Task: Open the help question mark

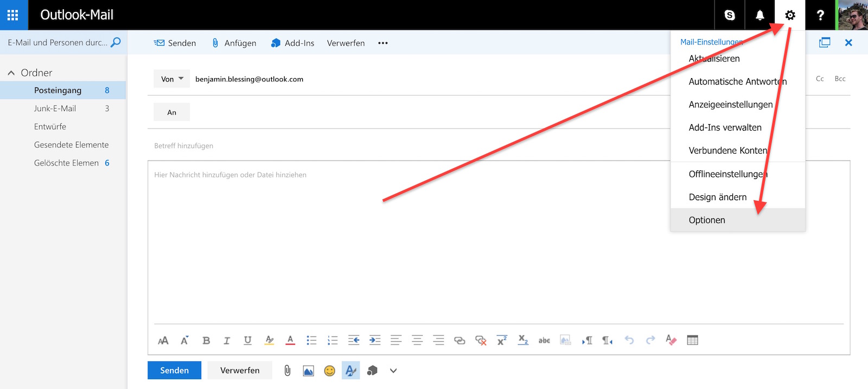Action: pos(820,15)
